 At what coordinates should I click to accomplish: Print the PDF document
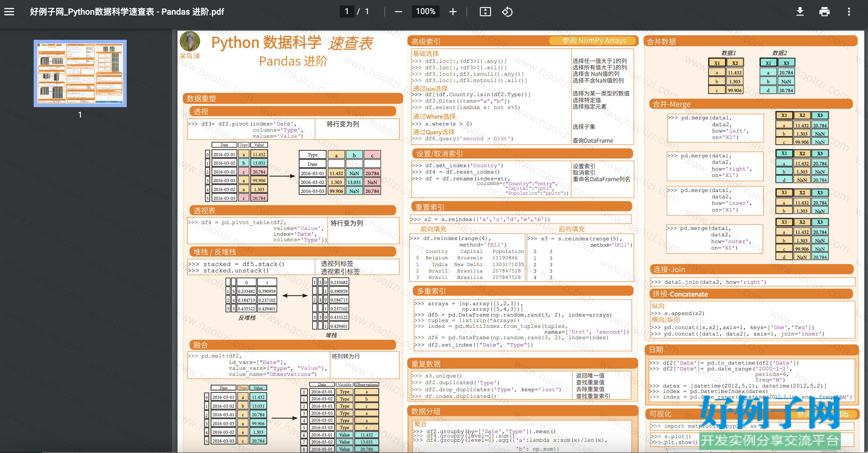824,12
